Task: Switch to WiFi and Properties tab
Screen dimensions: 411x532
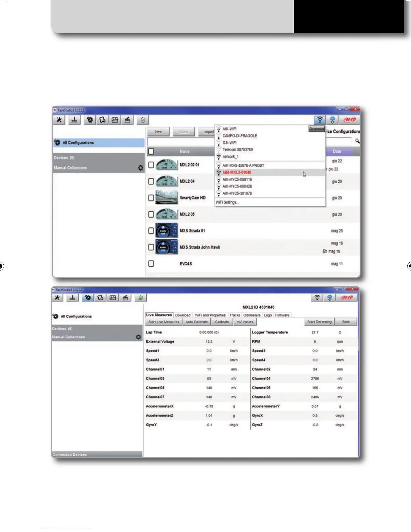Action: [210, 315]
